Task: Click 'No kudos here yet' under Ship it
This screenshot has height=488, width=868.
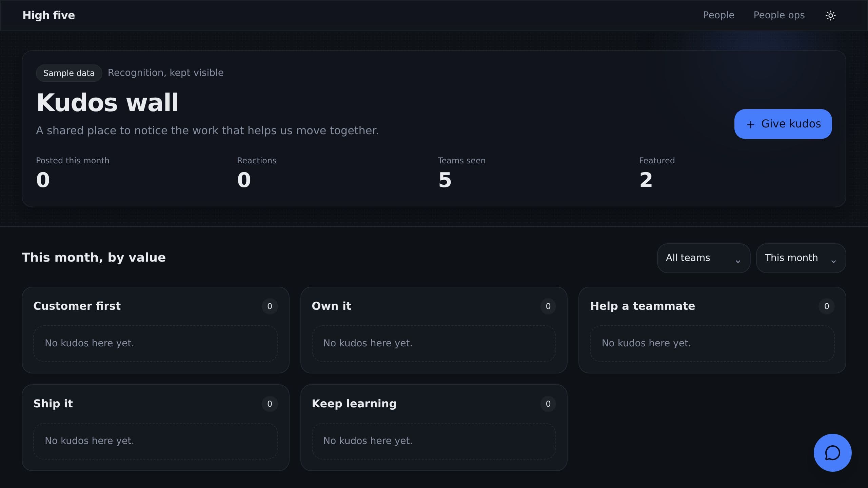Action: 90,441
